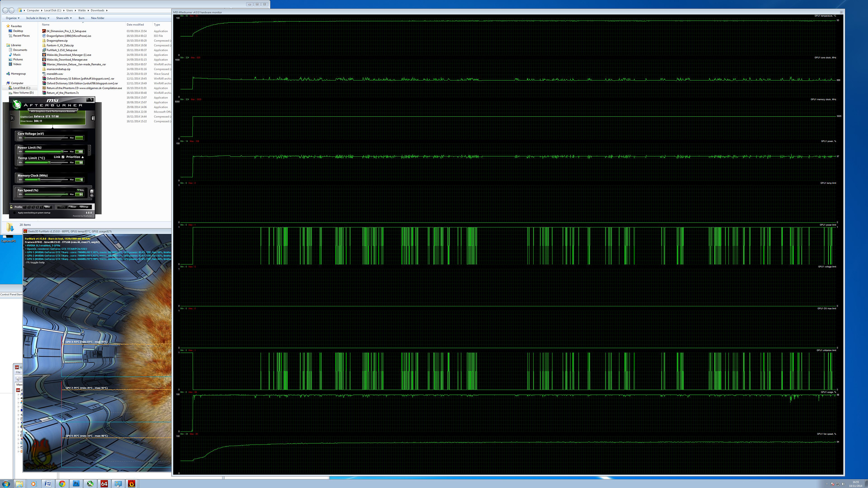The height and width of the screenshot is (488, 868).
Task: Open Google Chrome from taskbar
Action: pos(62,484)
